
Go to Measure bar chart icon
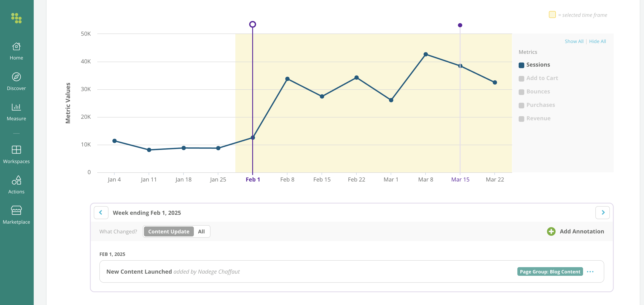[16, 107]
